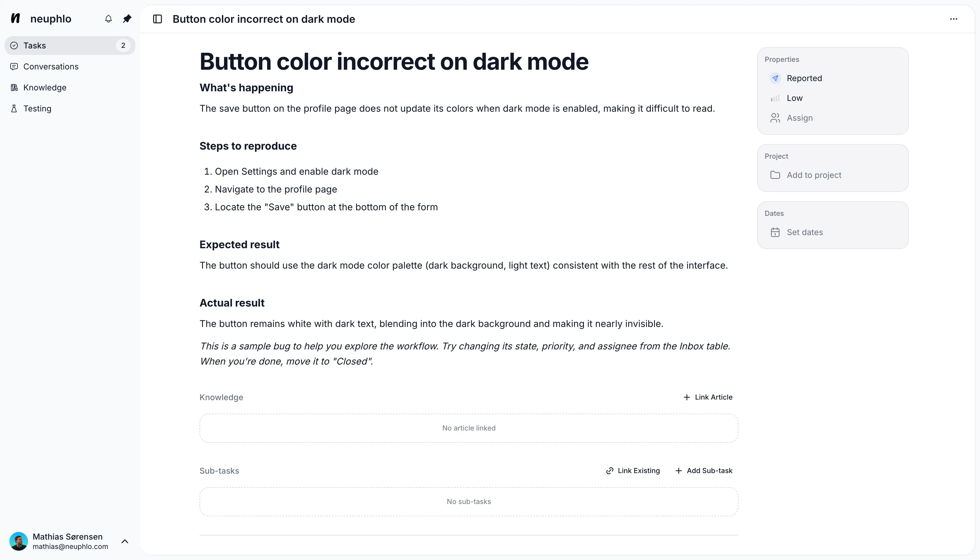Open the Tasks section
Screen dimensions: 980x560
[x=35, y=45]
